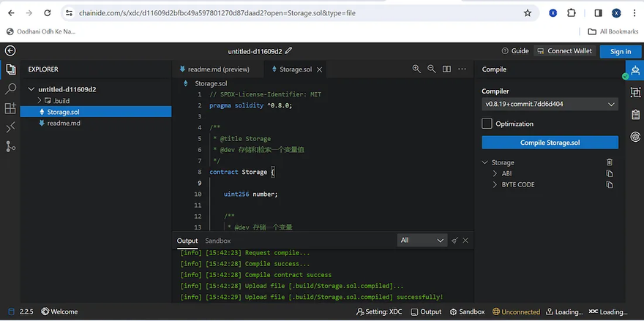Image resolution: width=644 pixels, height=321 pixels.
Task: Enable the Optimization checkbox
Action: (x=487, y=124)
